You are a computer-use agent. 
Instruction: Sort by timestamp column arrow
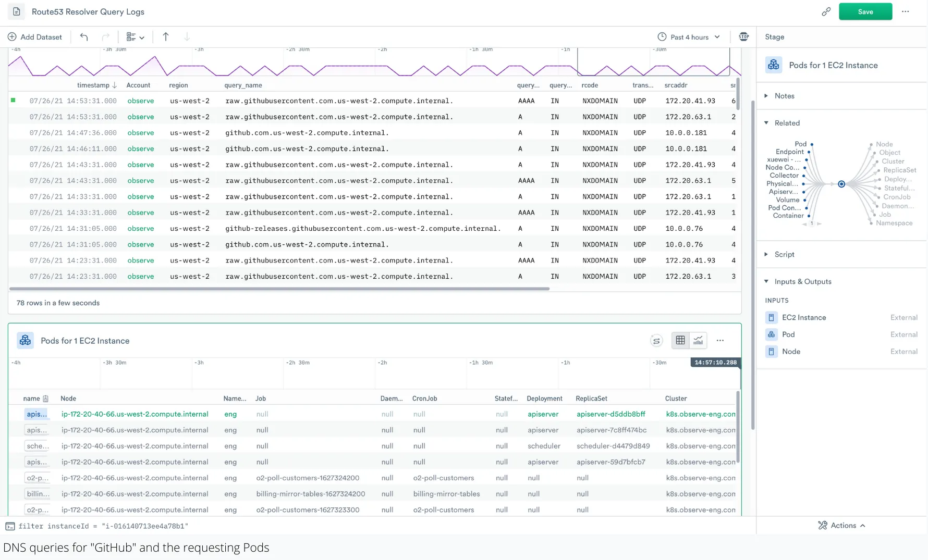(115, 85)
